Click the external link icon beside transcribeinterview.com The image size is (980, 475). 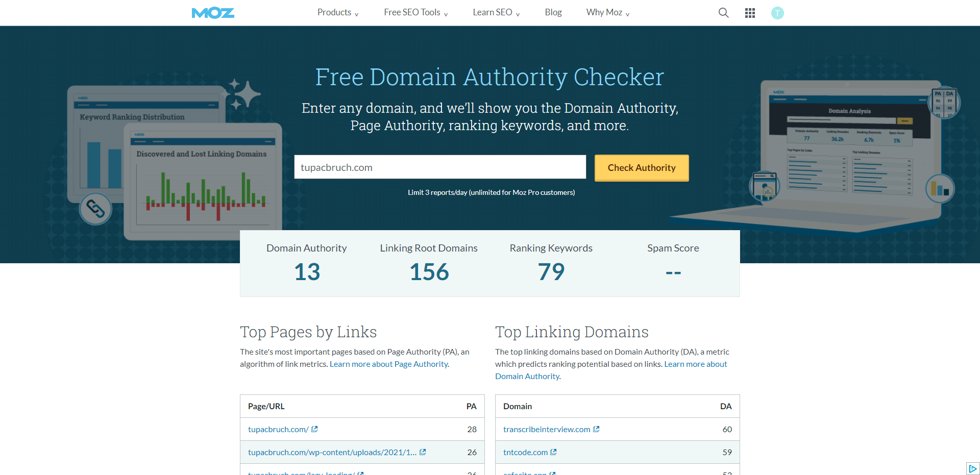tap(596, 429)
